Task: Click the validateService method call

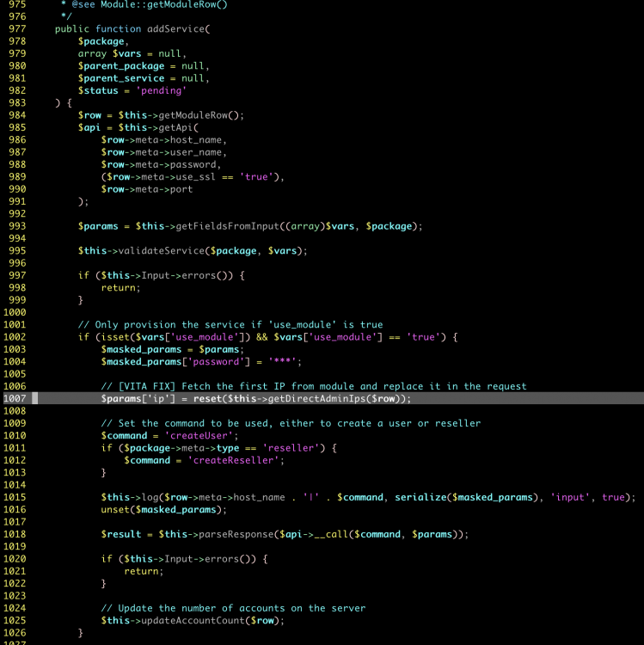Action: coord(161,251)
